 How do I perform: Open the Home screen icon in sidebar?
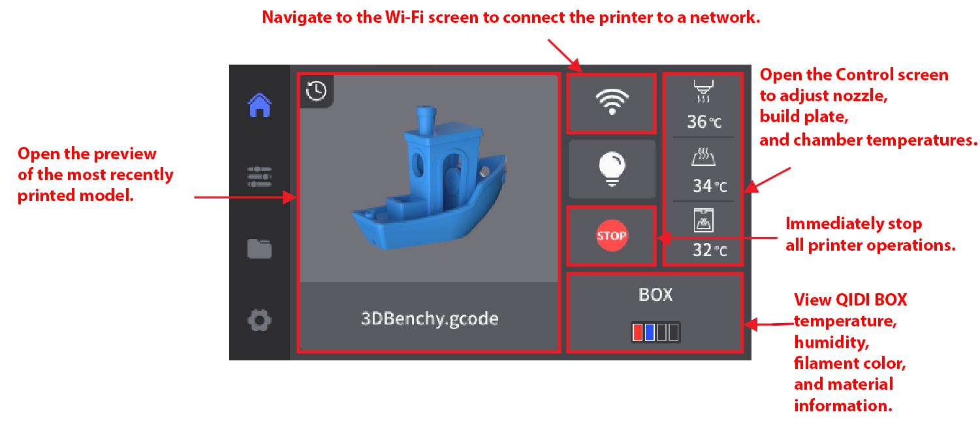[x=259, y=104]
